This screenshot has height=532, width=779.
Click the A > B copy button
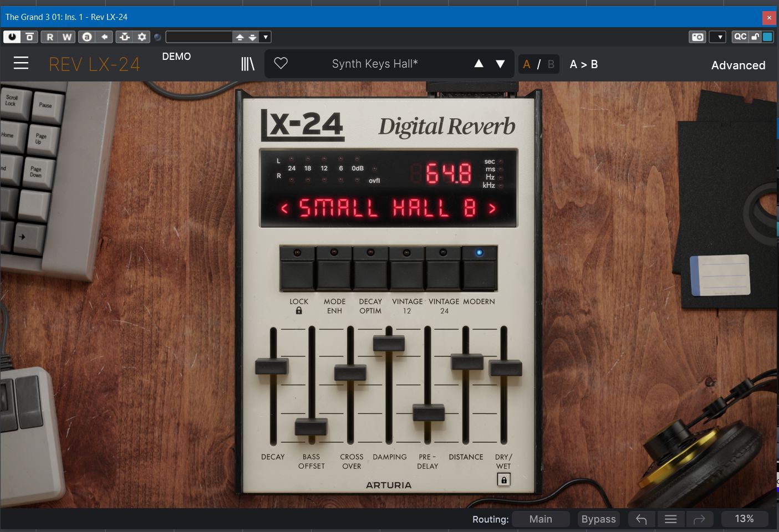point(584,64)
